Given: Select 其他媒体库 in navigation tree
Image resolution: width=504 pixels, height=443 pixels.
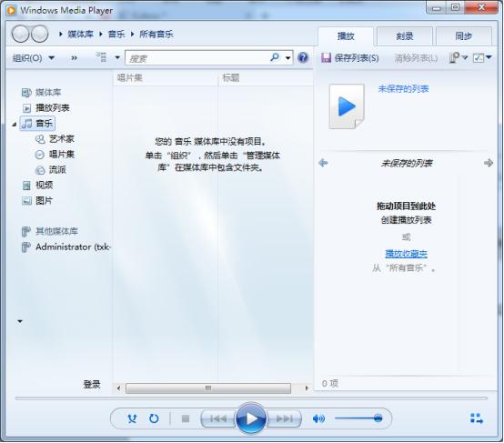Looking at the screenshot, I should 50,231.
